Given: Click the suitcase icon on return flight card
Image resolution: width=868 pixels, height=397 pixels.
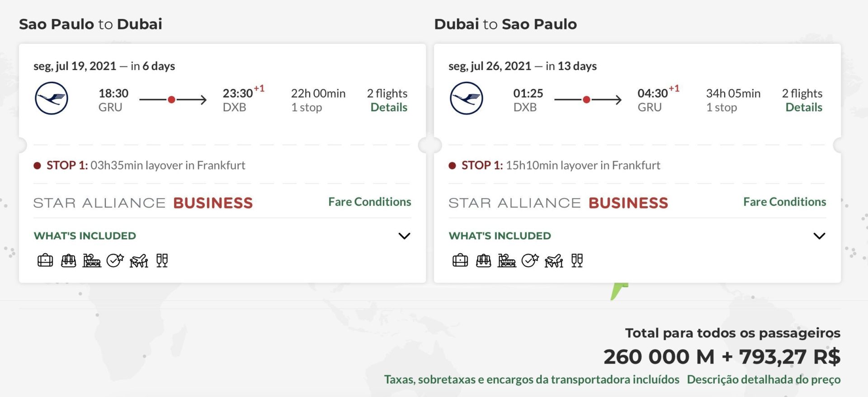Looking at the screenshot, I should coord(460,260).
